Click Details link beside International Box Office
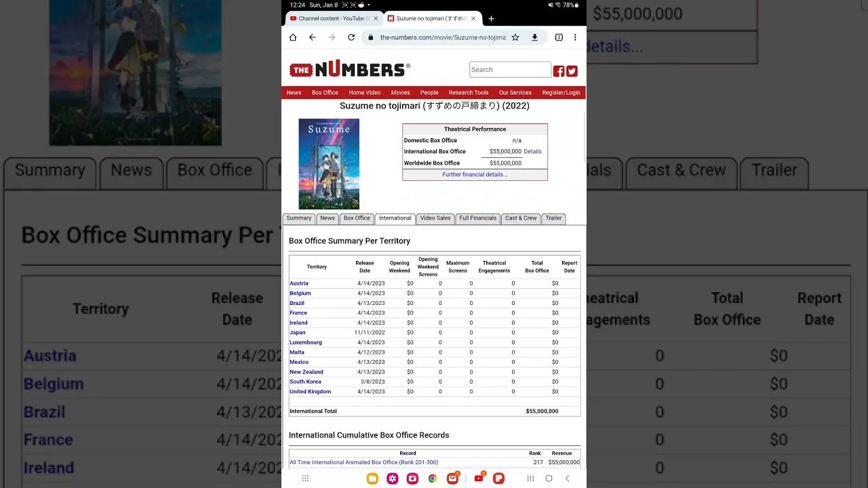This screenshot has height=488, width=868. click(x=532, y=152)
